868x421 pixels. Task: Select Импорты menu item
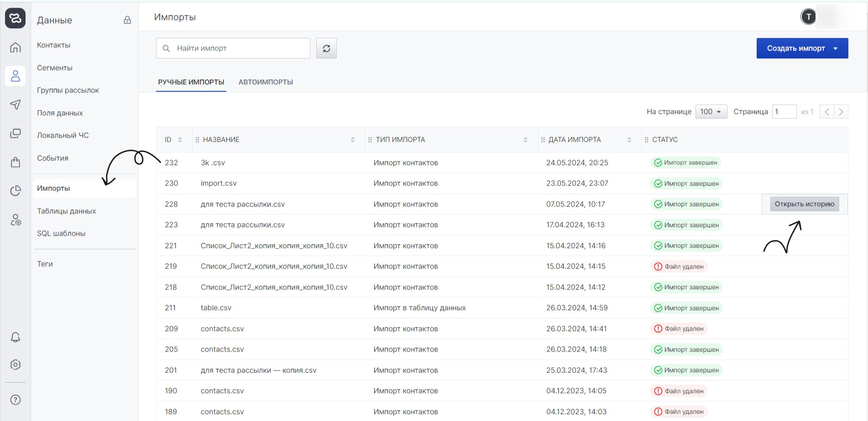click(84, 188)
